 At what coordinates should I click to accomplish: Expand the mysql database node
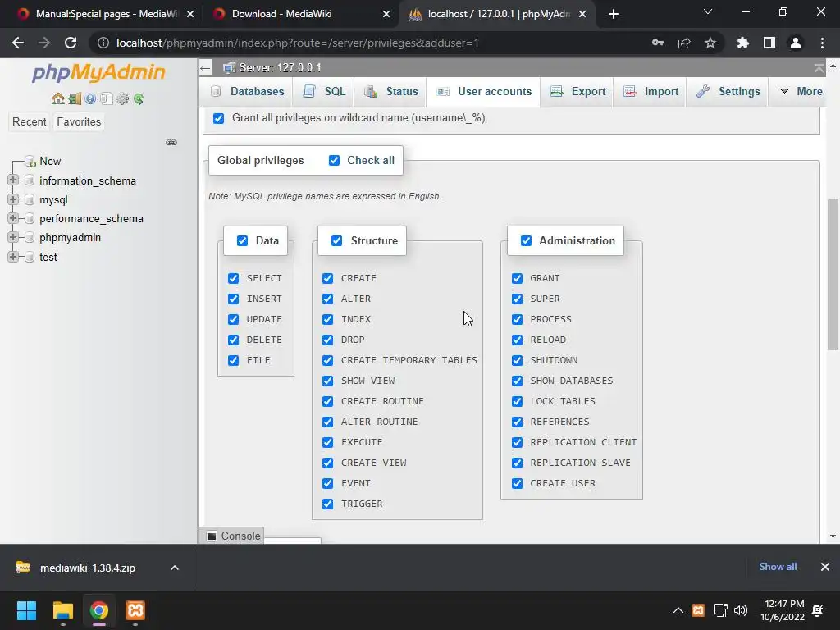[13, 199]
